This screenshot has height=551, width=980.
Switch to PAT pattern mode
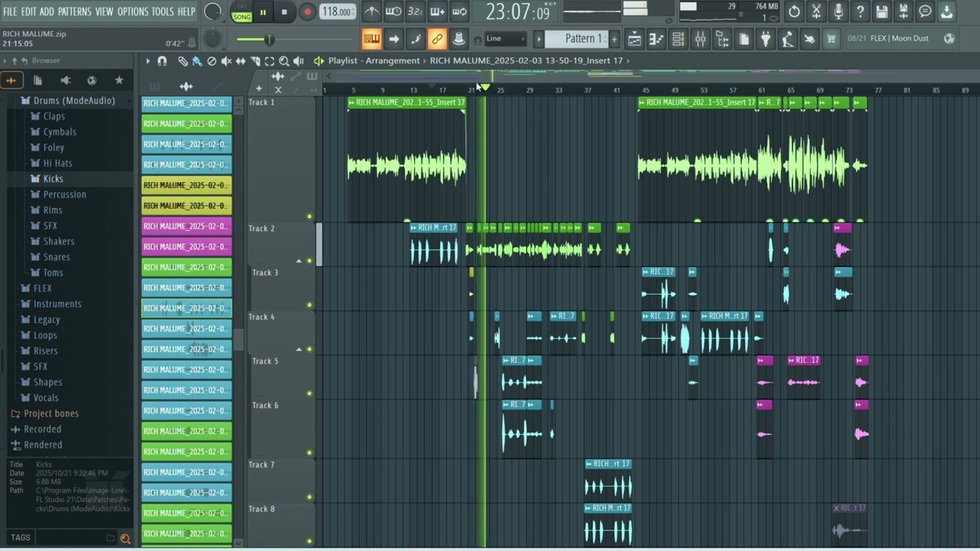point(242,7)
